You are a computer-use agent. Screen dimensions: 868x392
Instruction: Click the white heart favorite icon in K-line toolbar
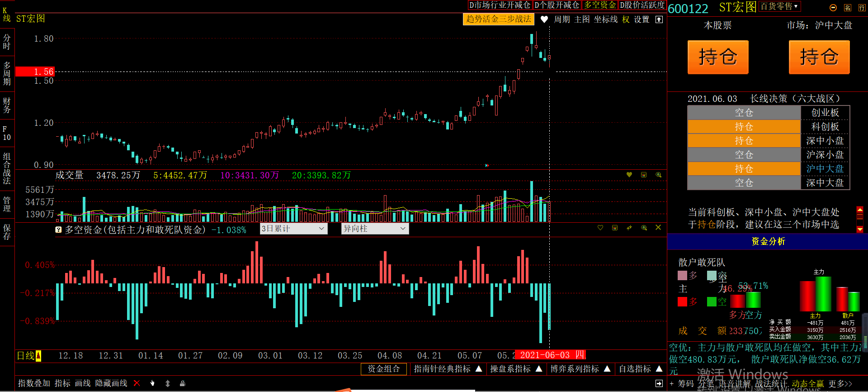point(544,19)
